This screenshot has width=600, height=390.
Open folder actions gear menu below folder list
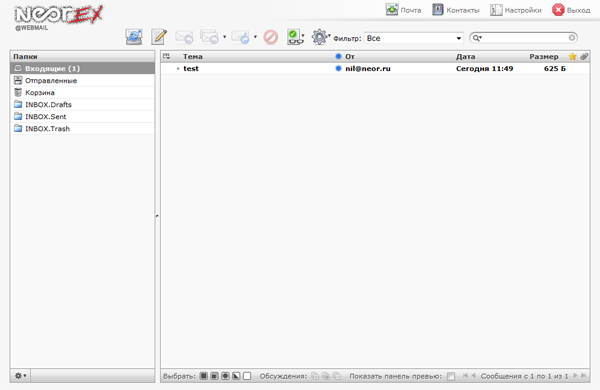pos(20,376)
